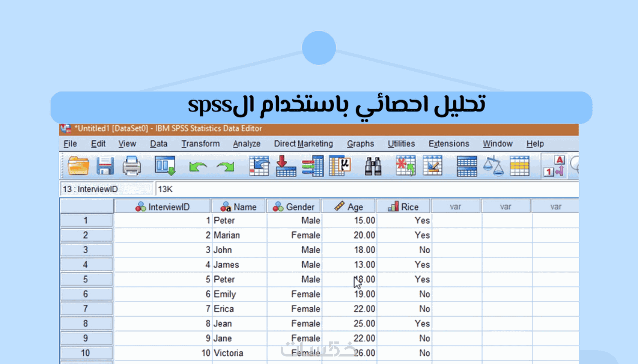Click the Gender cell in James's row
Screen dimensions: 638x364
pyautogui.click(x=295, y=265)
